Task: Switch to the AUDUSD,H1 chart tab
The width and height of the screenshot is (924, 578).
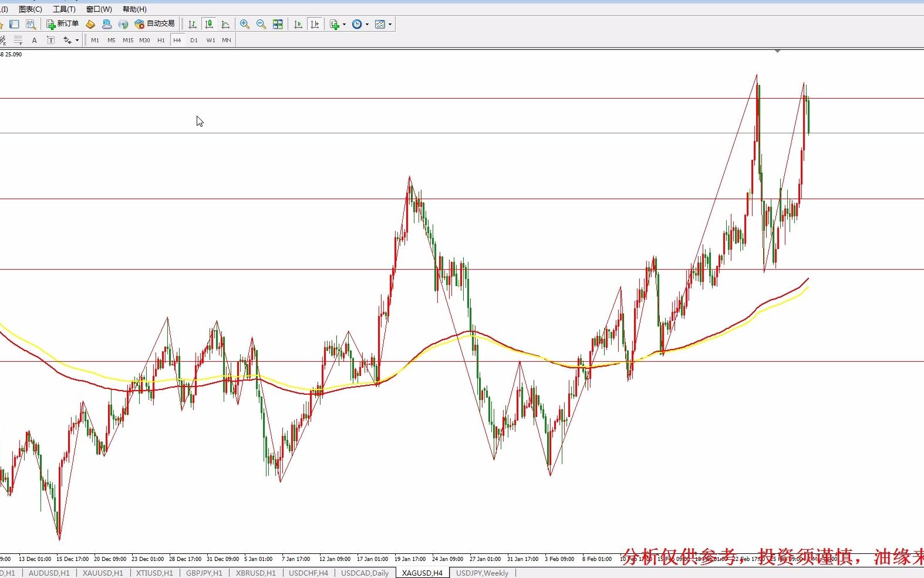Action: [x=49, y=573]
